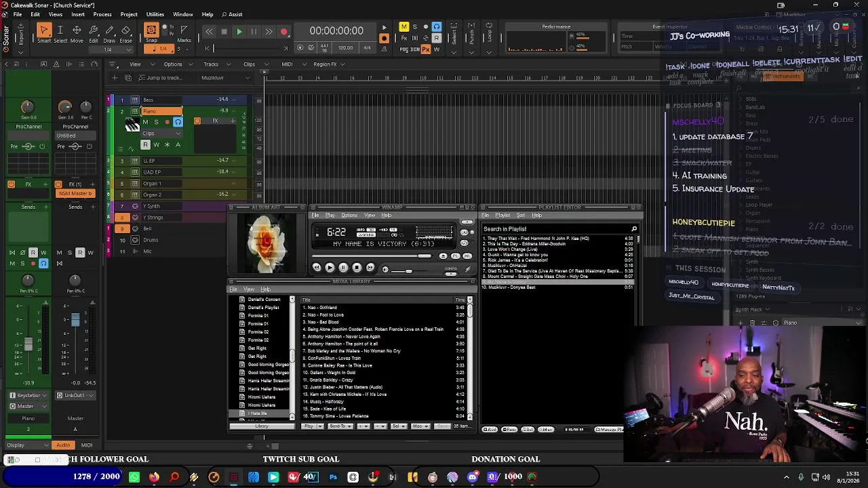Arm recording with the red record button

(x=284, y=32)
